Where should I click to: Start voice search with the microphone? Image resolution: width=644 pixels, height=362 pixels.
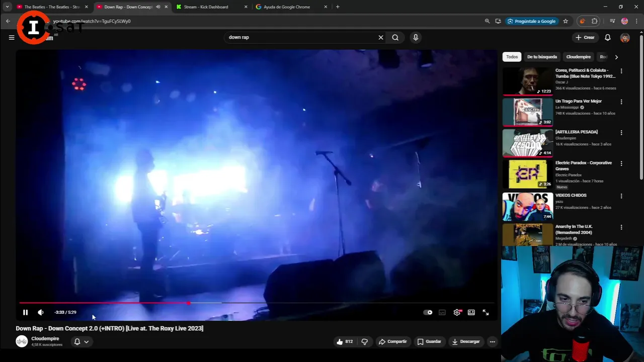[416, 37]
